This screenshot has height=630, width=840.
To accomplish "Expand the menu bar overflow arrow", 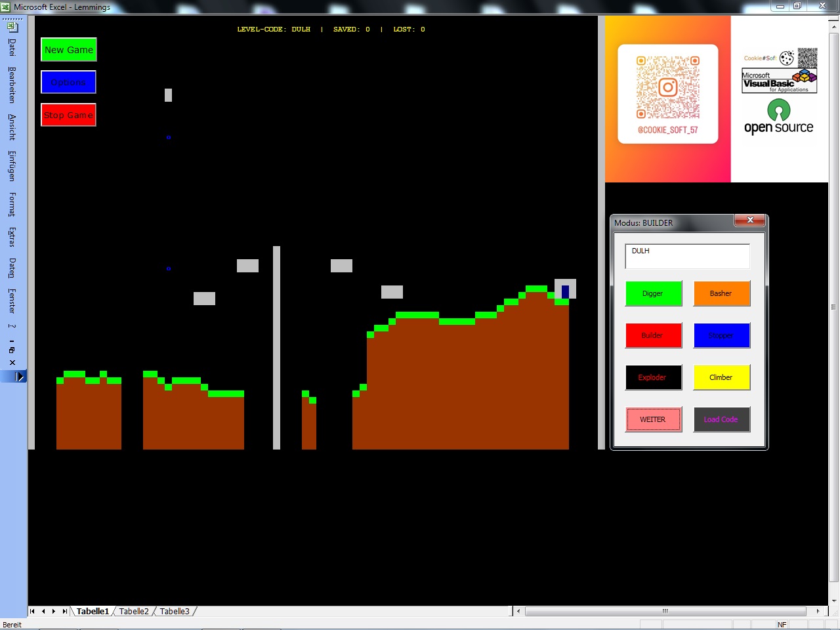I will pyautogui.click(x=20, y=377).
